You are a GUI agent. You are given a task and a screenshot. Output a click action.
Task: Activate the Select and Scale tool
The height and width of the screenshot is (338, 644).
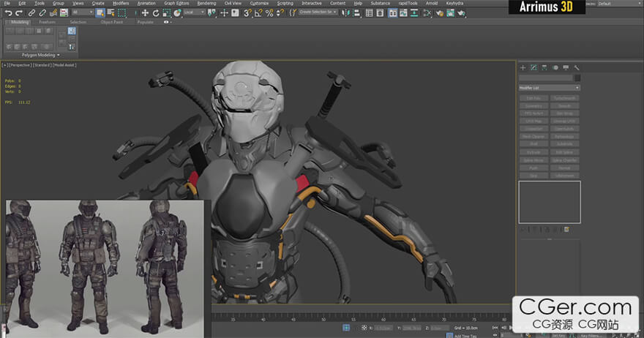coord(166,13)
